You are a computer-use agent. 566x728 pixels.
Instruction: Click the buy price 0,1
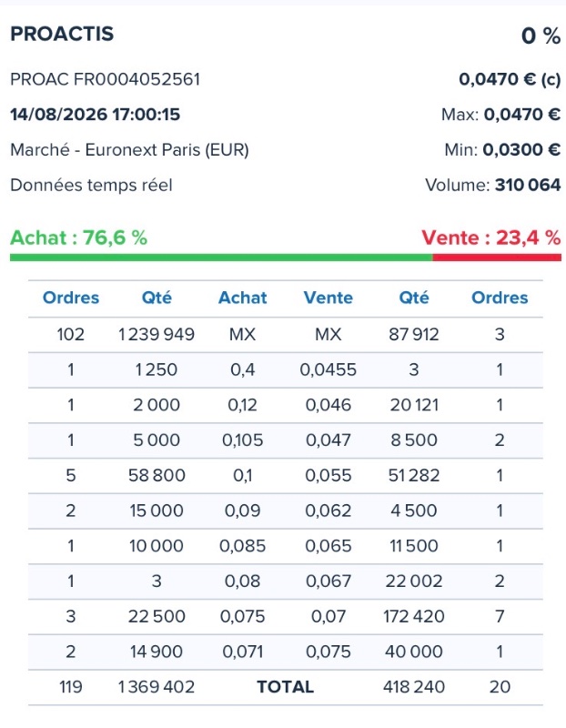tap(242, 475)
